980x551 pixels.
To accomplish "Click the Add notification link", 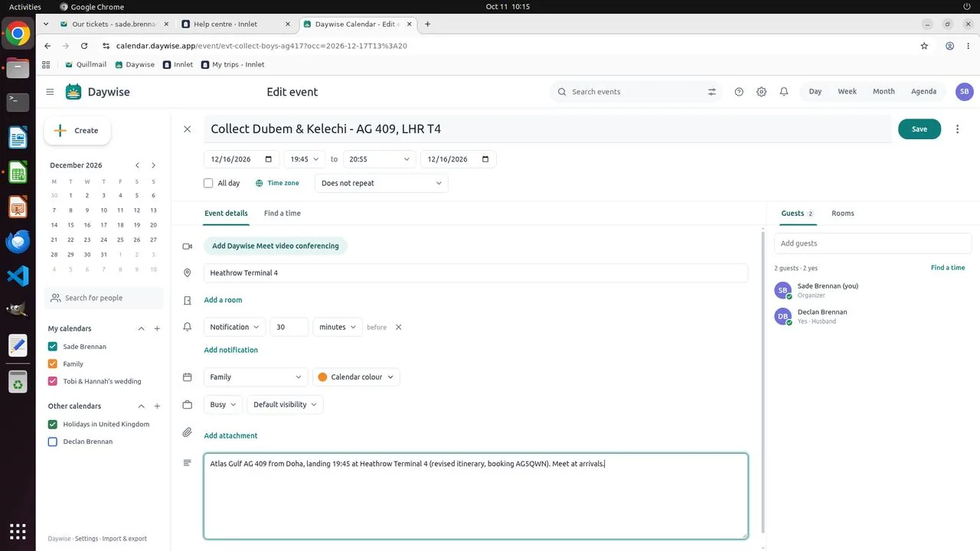I will pos(231,350).
